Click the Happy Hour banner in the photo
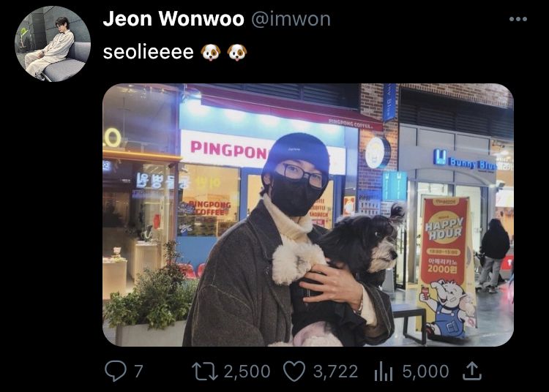This screenshot has height=392, width=549. click(445, 265)
